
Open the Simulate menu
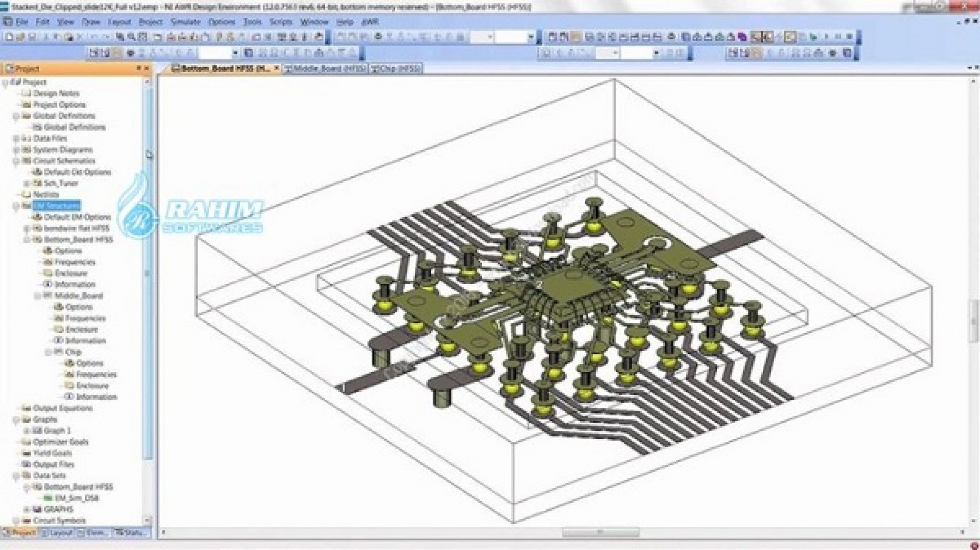point(186,22)
